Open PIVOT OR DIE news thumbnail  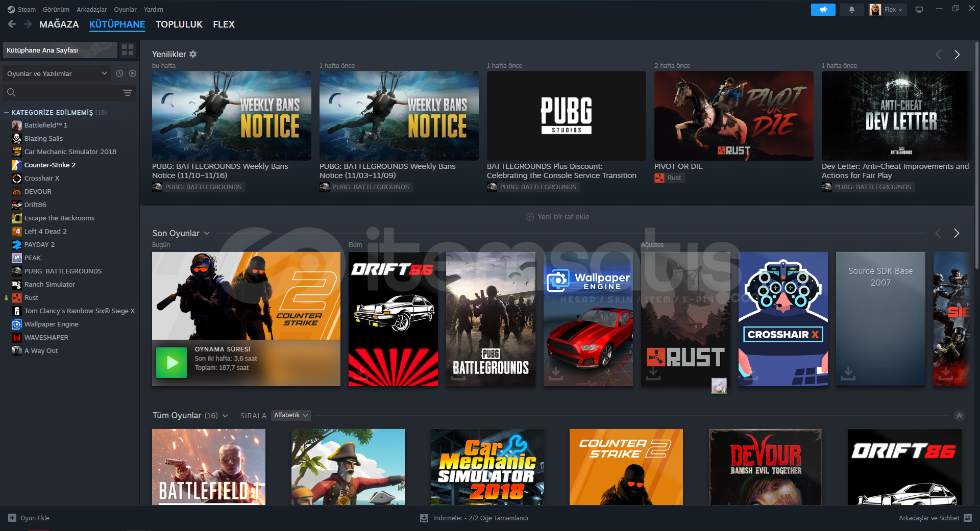coord(734,116)
